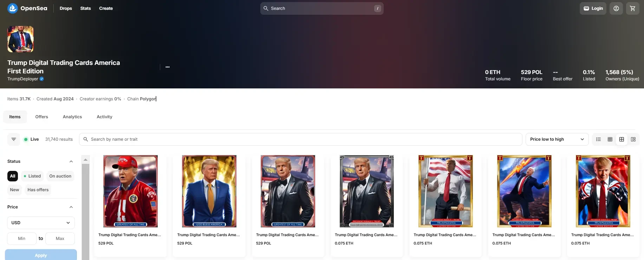Toggle the filter sidebar icon
This screenshot has height=260, width=644.
[x=14, y=139]
